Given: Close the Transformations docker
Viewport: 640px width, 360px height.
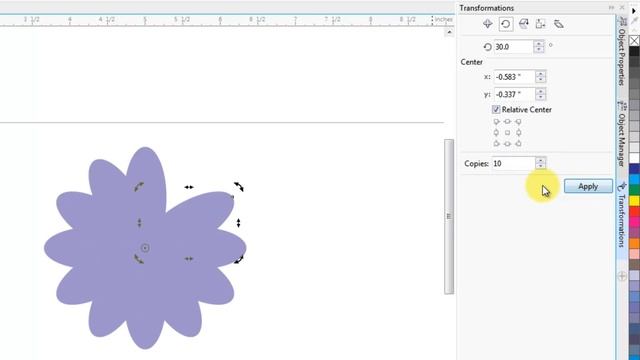Looking at the screenshot, I should coord(622,8).
